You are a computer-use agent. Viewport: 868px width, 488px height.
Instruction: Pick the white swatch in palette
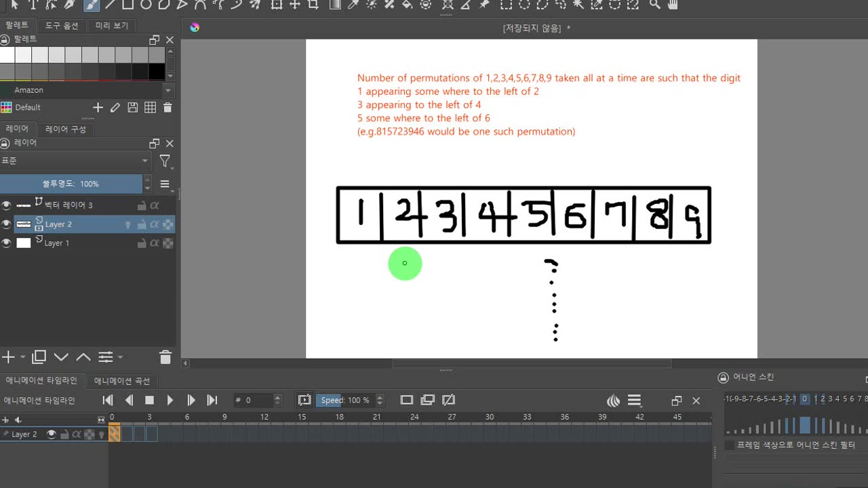point(7,55)
